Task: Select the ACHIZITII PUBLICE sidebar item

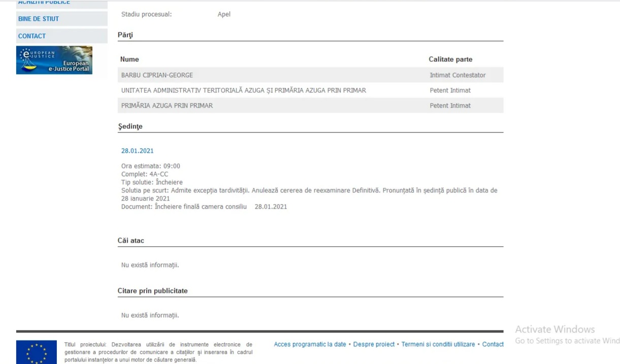Action: pos(44,3)
